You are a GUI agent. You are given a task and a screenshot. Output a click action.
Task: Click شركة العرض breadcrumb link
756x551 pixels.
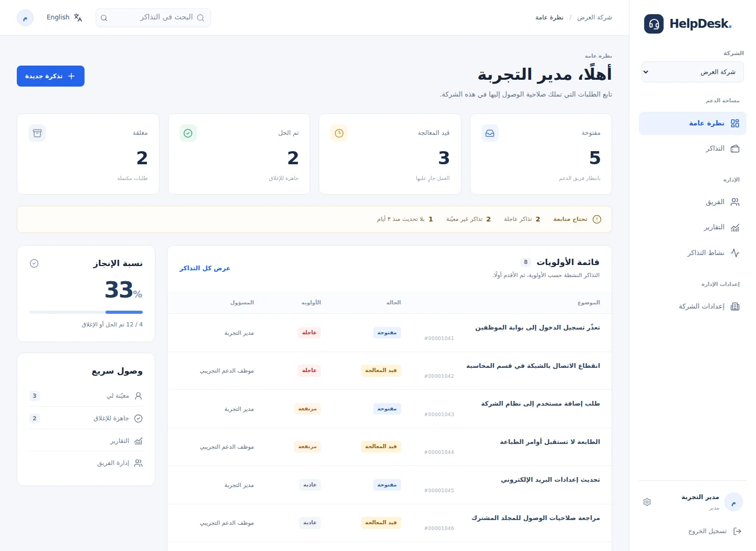pyautogui.click(x=594, y=17)
